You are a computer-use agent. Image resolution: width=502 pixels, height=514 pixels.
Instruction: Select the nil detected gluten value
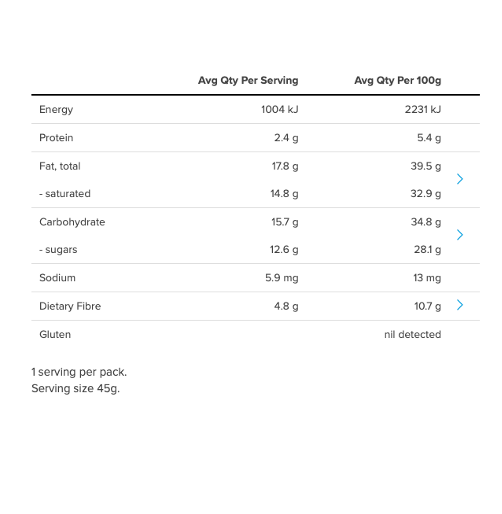(x=413, y=334)
